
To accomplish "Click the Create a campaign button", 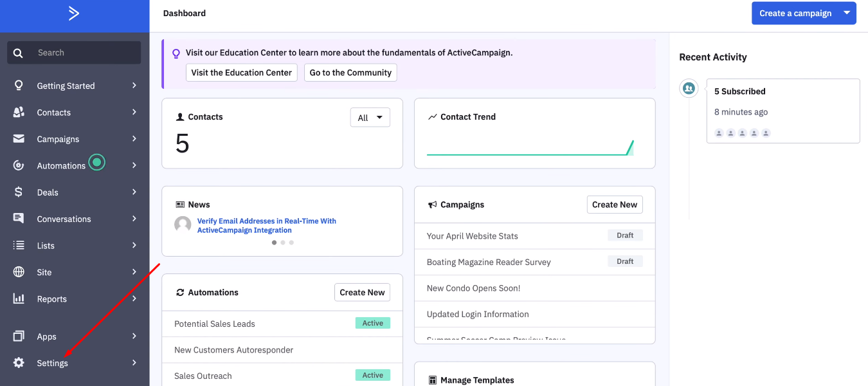I will (795, 13).
